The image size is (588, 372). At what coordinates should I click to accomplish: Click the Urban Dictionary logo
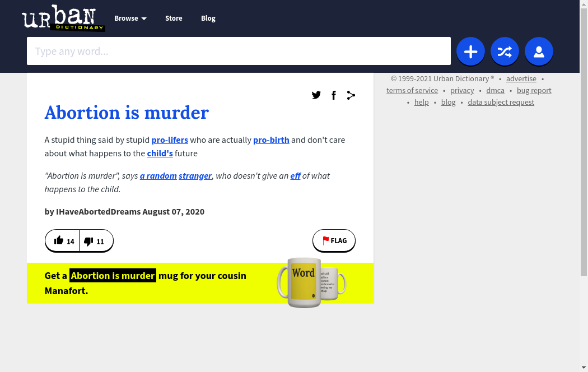click(63, 19)
